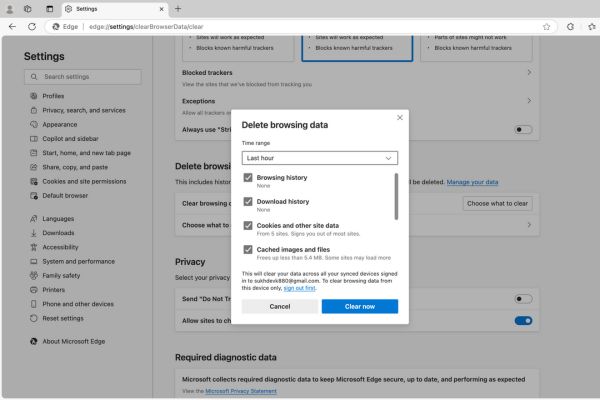Viewport: 600px width, 400px height.
Task: Click the About Microsoft Edge logo icon
Action: pos(34,341)
